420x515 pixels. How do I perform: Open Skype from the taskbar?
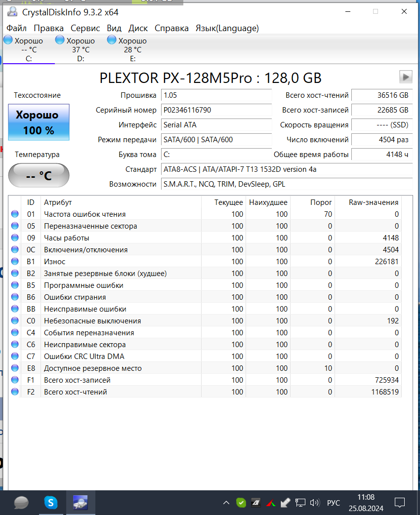pyautogui.click(x=51, y=503)
